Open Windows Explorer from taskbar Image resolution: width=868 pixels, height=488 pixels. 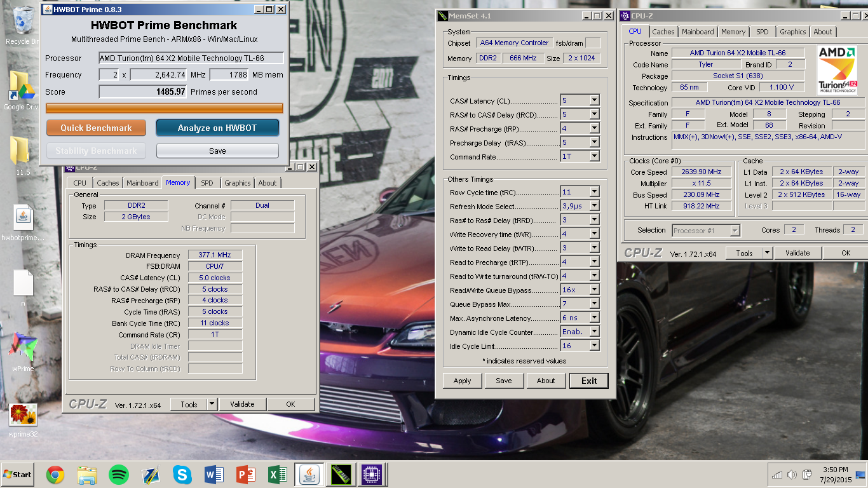click(87, 475)
